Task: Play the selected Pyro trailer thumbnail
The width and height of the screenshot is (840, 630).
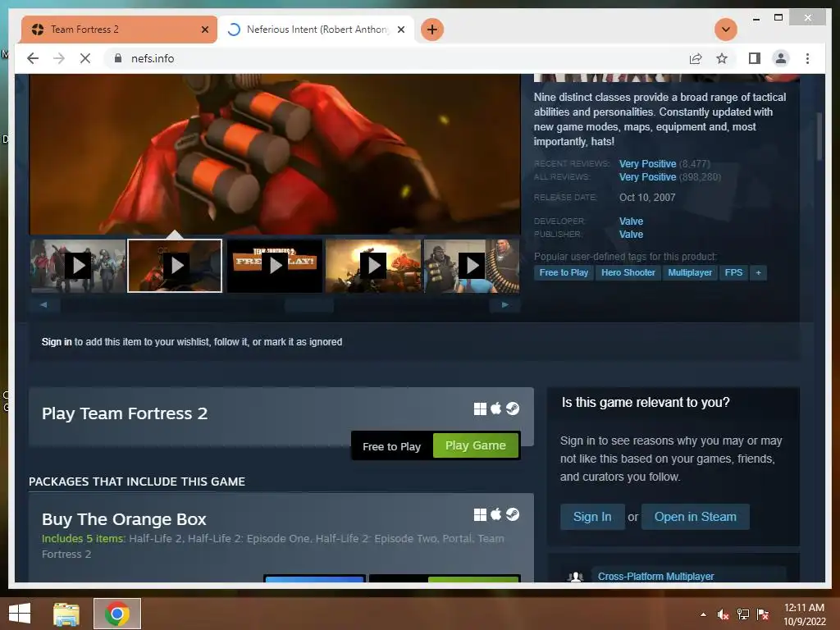Action: [x=175, y=266]
